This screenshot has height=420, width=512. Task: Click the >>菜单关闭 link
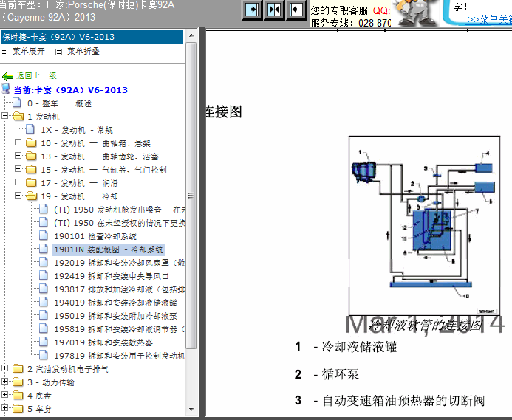pyautogui.click(x=490, y=20)
